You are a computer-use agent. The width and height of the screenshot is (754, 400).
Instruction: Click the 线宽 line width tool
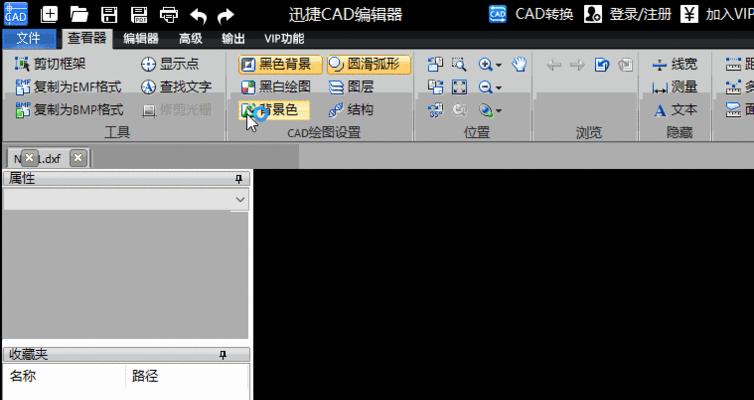pos(674,64)
